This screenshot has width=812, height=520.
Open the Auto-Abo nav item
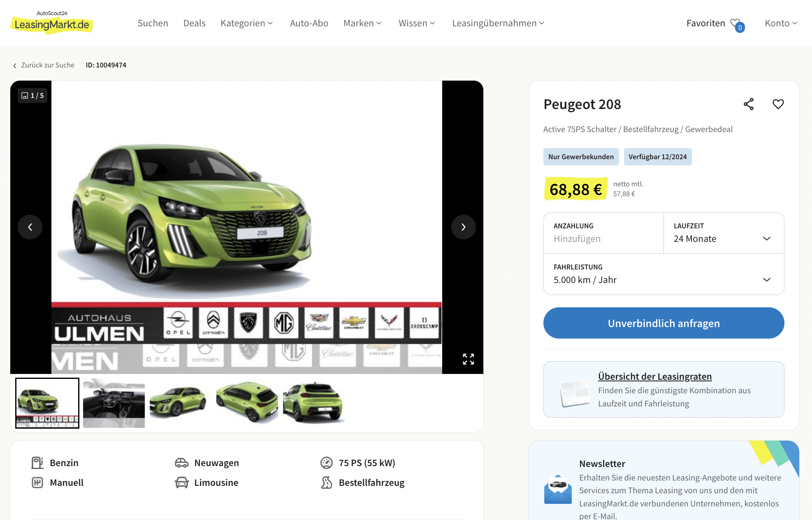click(309, 23)
